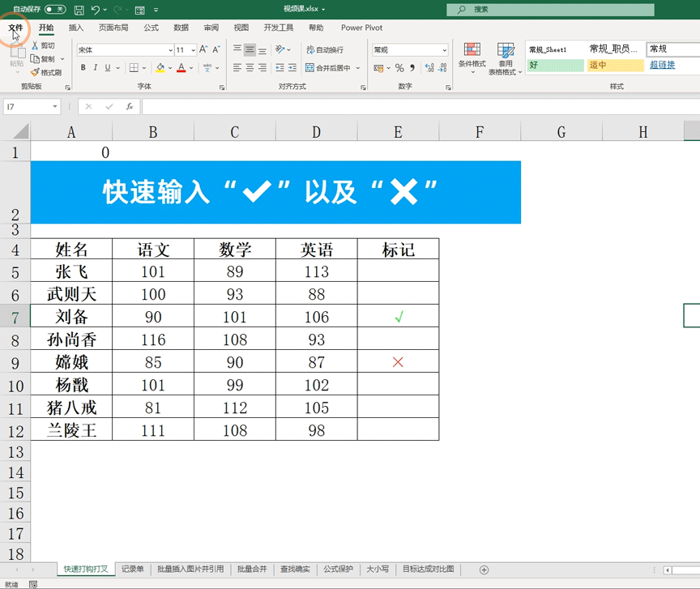Expand merge and center dropdown arrow

point(357,68)
